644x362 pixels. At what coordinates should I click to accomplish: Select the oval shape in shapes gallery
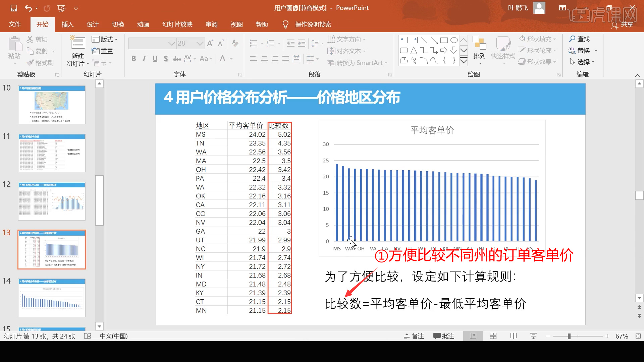(454, 40)
